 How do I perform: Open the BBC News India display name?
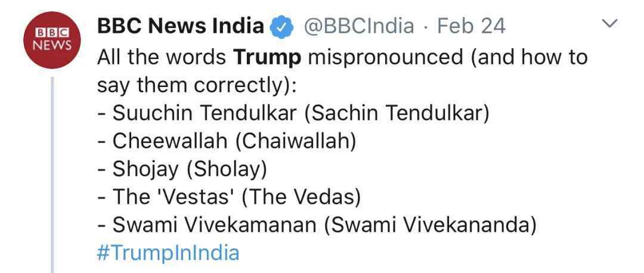180,27
